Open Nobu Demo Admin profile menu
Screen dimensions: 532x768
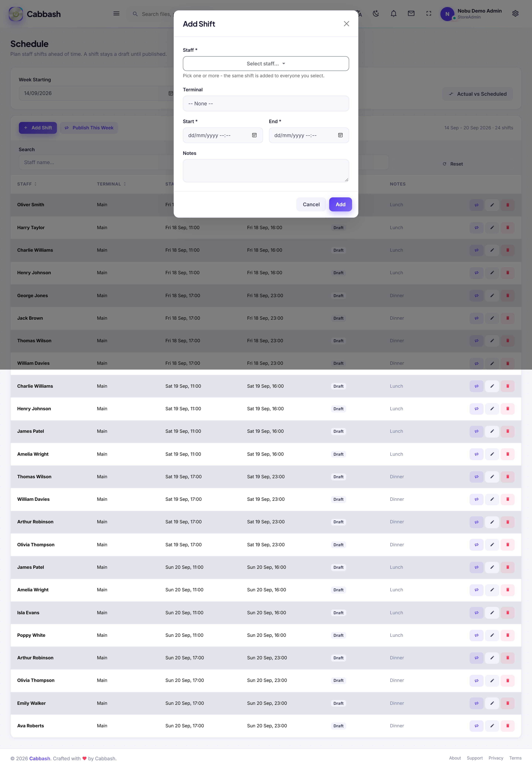[x=471, y=14]
